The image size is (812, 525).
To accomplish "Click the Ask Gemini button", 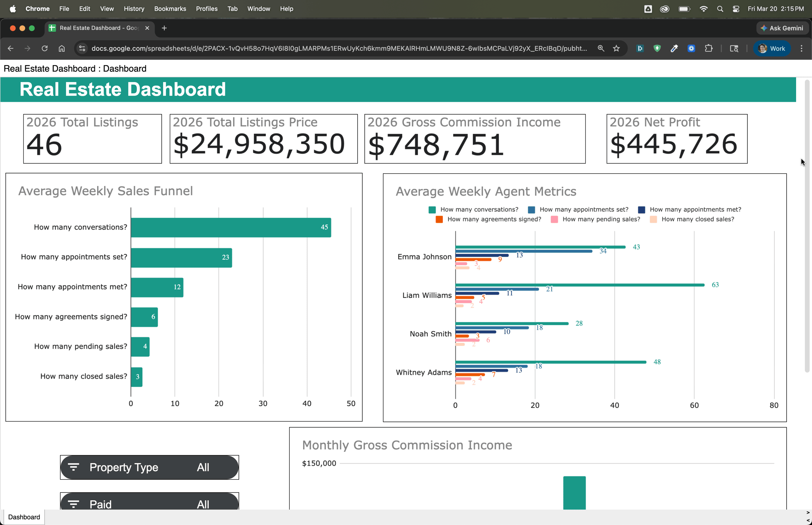I will 782,28.
